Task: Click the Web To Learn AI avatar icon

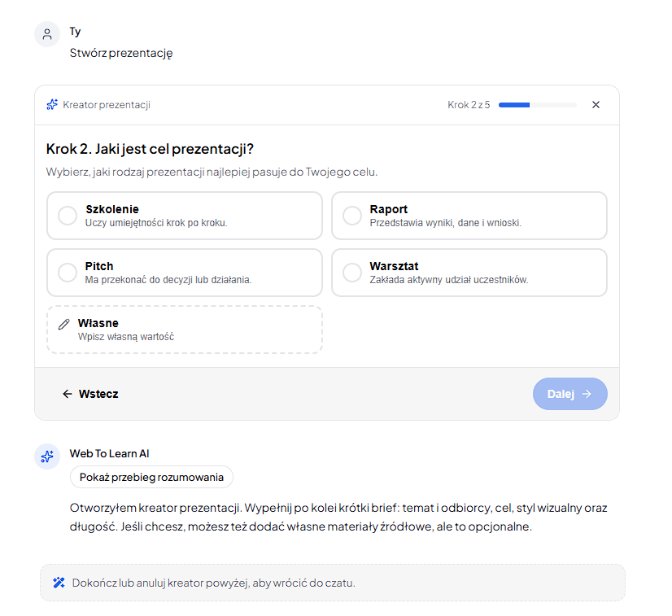Action: [x=47, y=457]
